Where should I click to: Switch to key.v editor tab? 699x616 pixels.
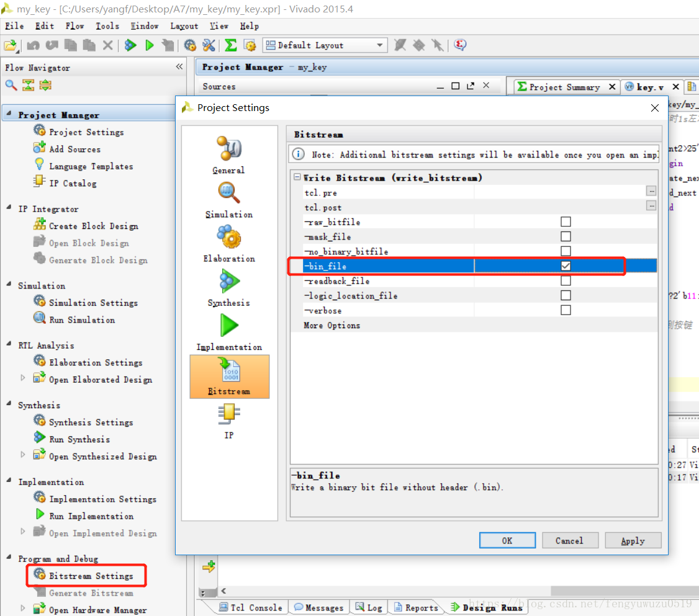(651, 87)
